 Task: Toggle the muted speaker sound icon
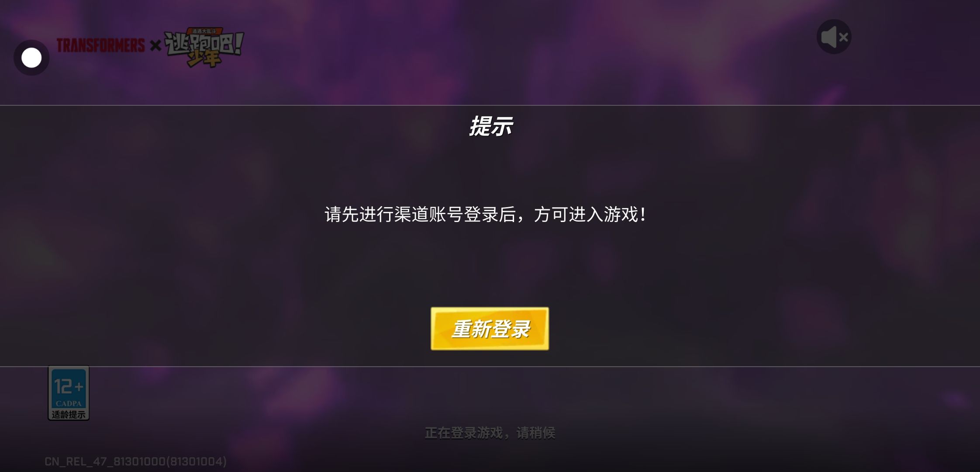pos(834,37)
